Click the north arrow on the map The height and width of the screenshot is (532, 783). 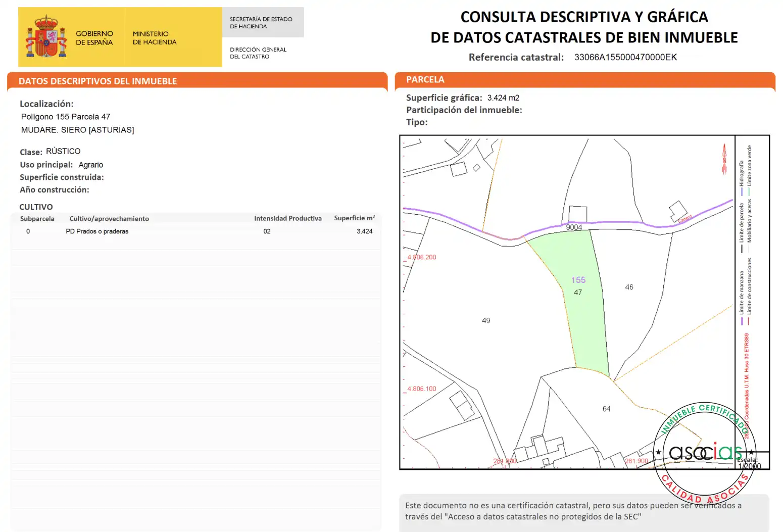coord(724,159)
